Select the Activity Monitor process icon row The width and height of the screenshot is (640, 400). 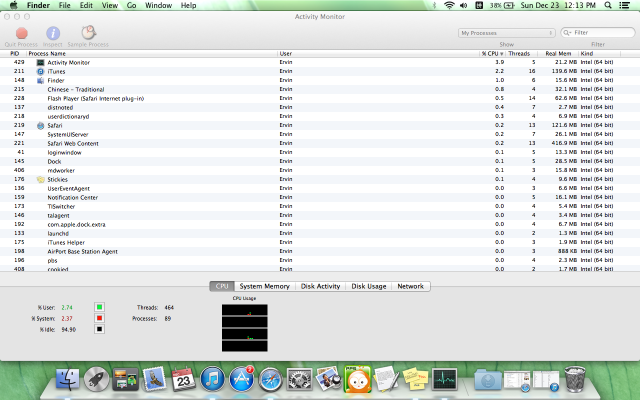tap(40, 62)
